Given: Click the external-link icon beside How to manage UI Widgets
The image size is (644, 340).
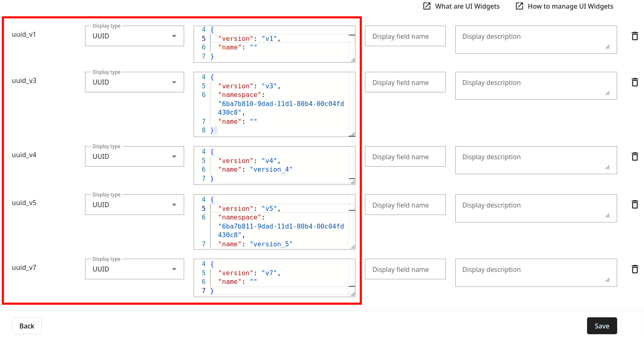Looking at the screenshot, I should 519,6.
